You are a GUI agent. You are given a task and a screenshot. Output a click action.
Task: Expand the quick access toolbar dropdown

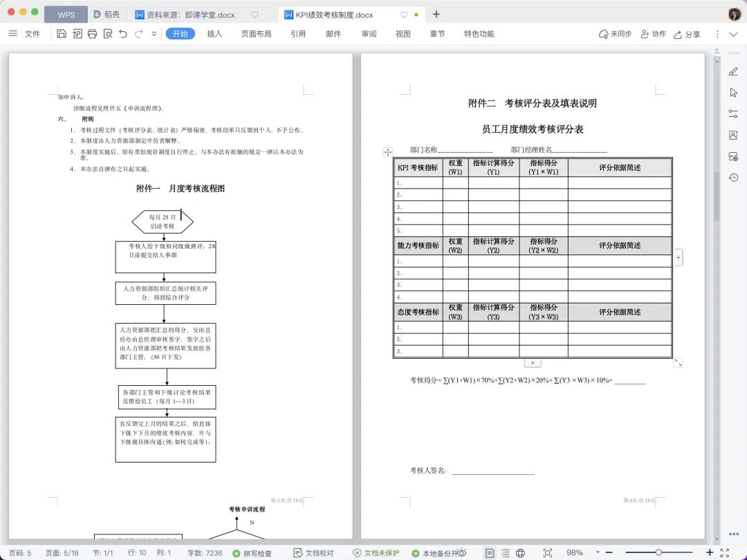pyautogui.click(x=154, y=34)
